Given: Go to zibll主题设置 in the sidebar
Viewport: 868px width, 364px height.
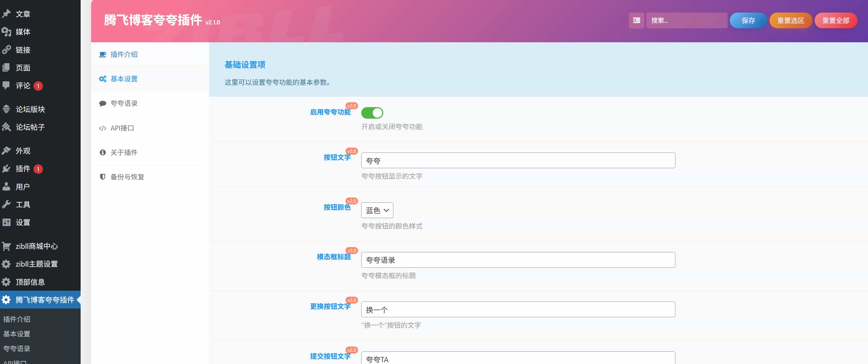Looking at the screenshot, I should tap(37, 264).
